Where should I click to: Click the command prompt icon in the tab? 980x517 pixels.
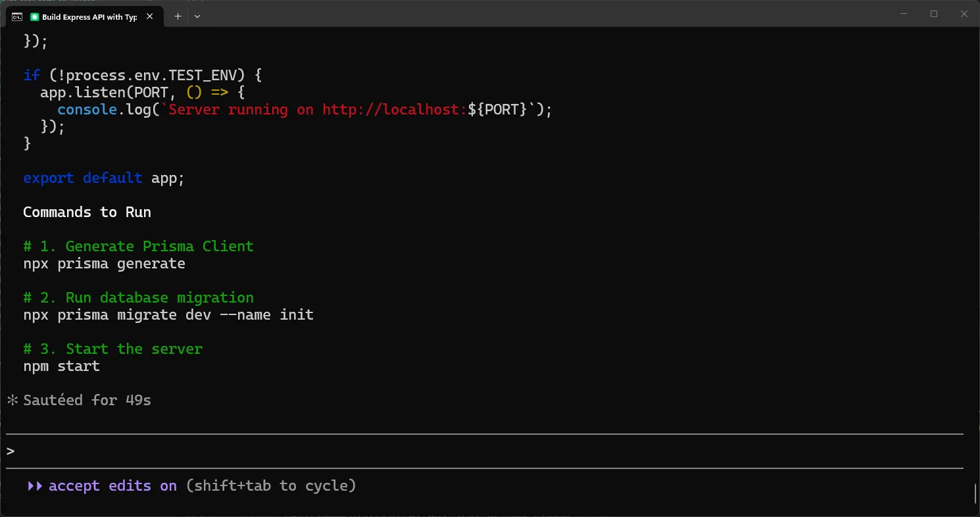point(17,17)
